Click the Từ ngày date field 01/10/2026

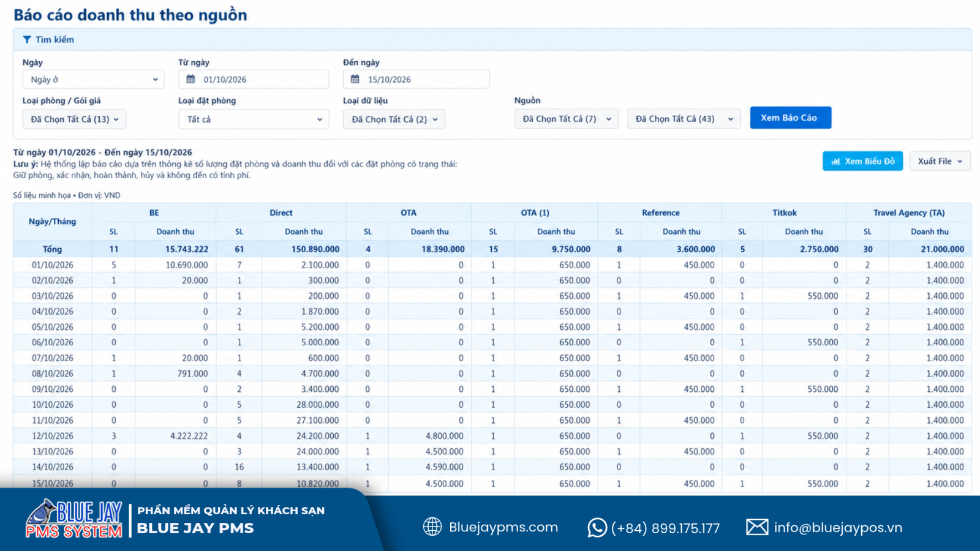pos(254,80)
